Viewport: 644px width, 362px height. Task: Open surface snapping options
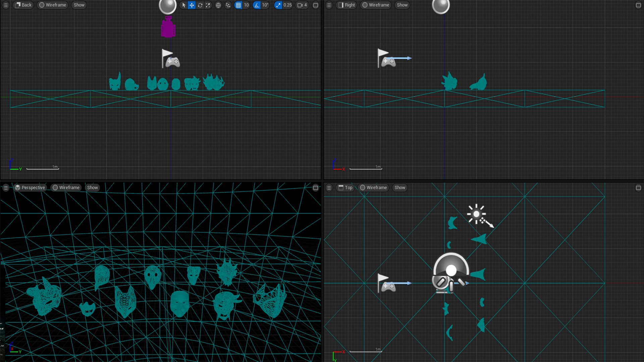pos(228,5)
